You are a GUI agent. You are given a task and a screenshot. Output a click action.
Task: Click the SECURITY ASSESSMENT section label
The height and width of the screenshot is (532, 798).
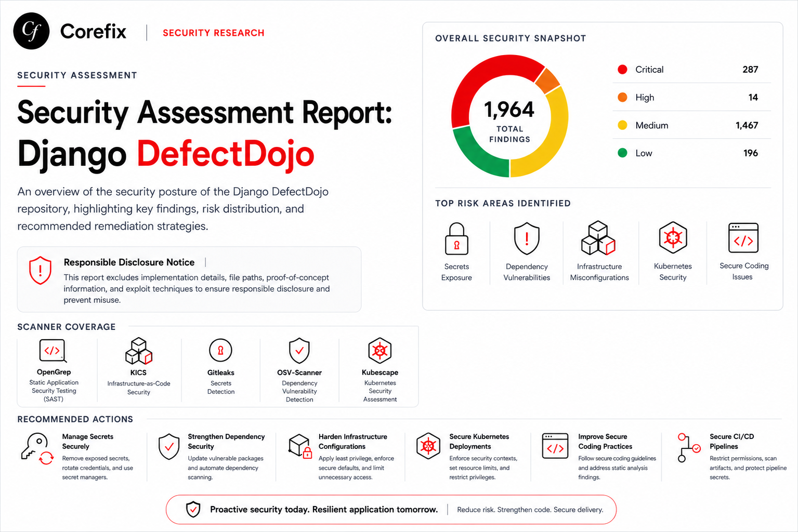[77, 75]
